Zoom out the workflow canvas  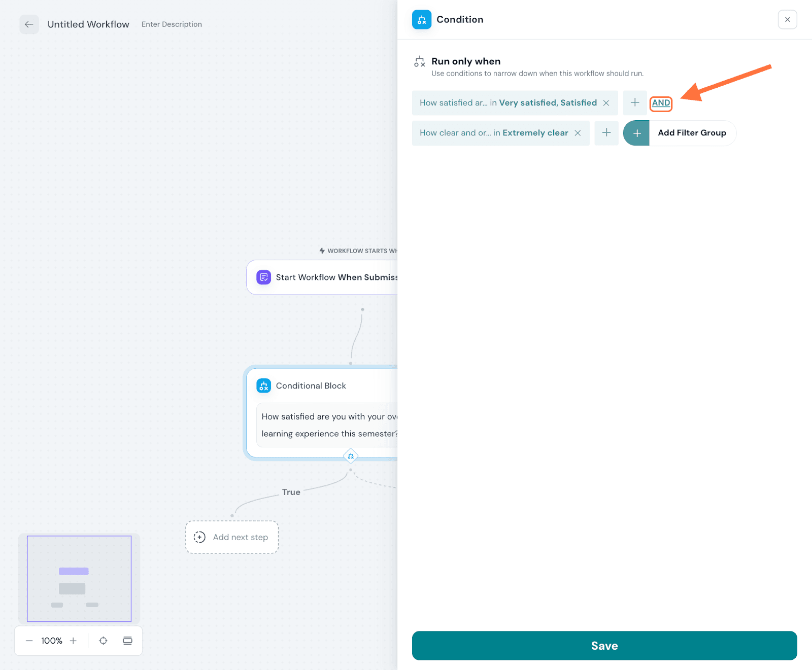[x=29, y=641]
